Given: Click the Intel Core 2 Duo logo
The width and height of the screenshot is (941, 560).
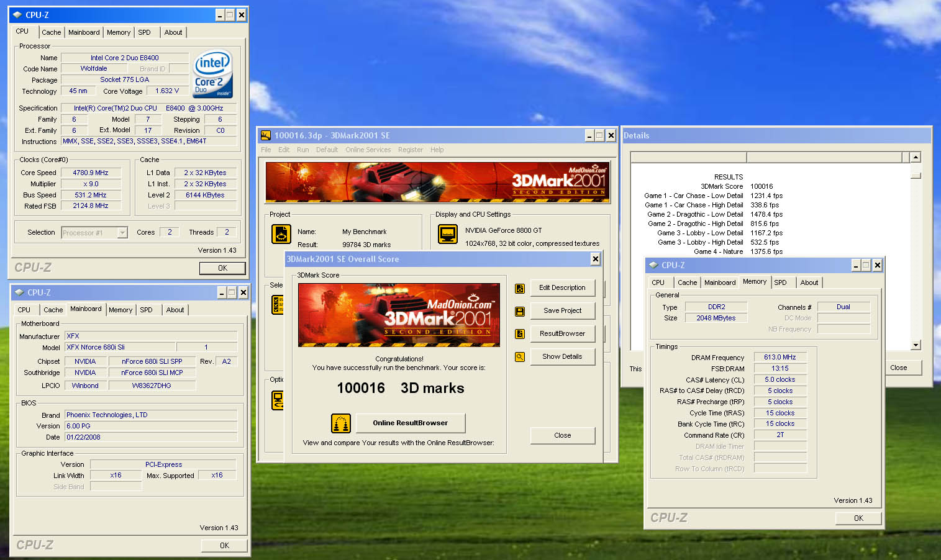Looking at the screenshot, I should (x=212, y=74).
